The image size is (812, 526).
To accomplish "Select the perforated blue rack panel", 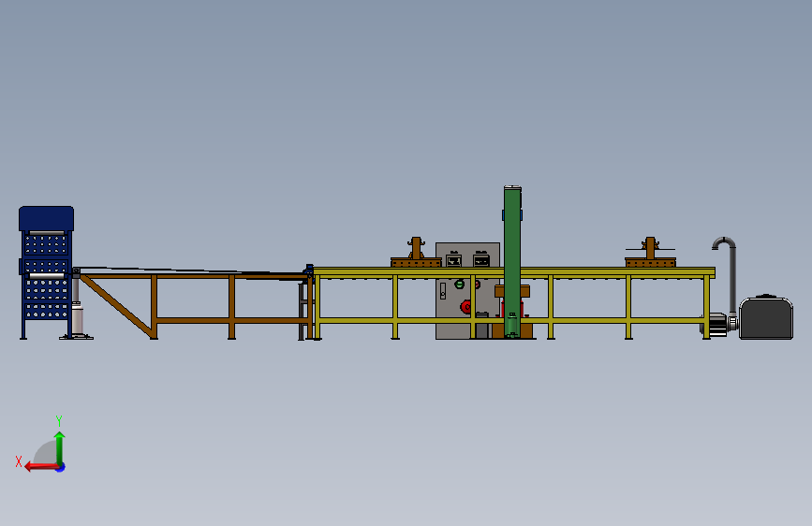I will (x=46, y=276).
